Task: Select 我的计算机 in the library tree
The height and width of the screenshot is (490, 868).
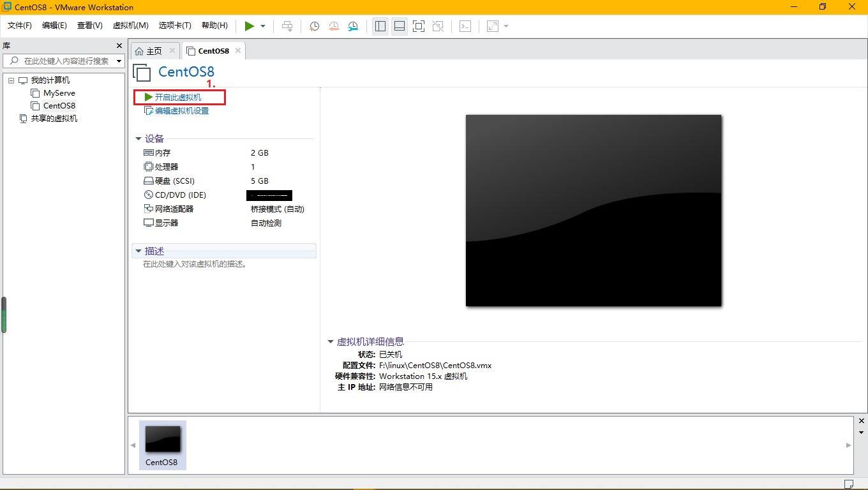Action: (50, 80)
